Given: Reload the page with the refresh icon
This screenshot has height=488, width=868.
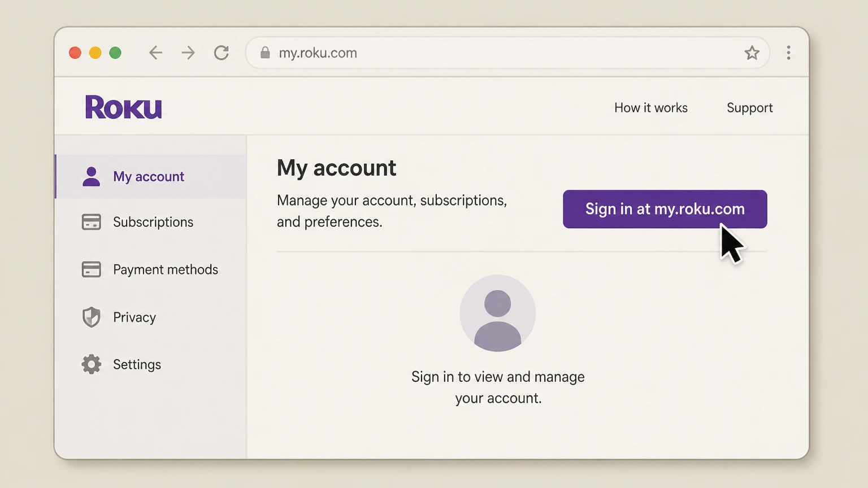Looking at the screenshot, I should point(222,53).
